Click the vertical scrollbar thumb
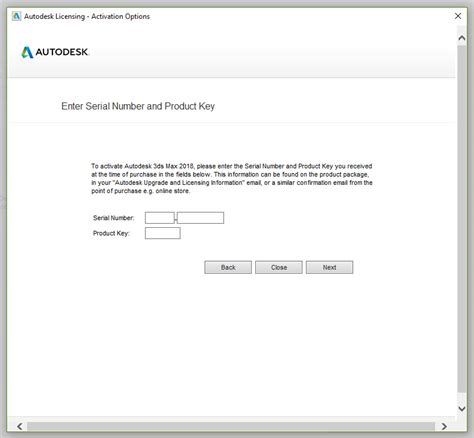This screenshot has width=474, height=438. (462, 219)
